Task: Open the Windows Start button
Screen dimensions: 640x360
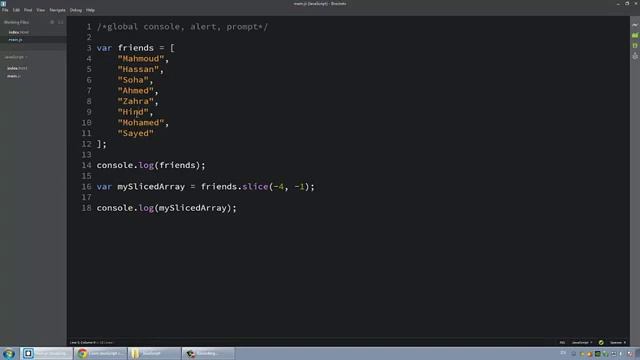Action: [9, 353]
